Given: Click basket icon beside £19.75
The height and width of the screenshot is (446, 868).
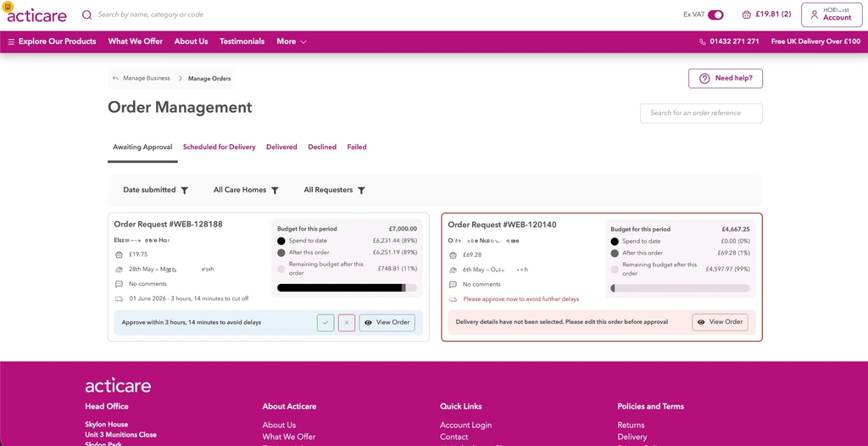Looking at the screenshot, I should tap(119, 255).
